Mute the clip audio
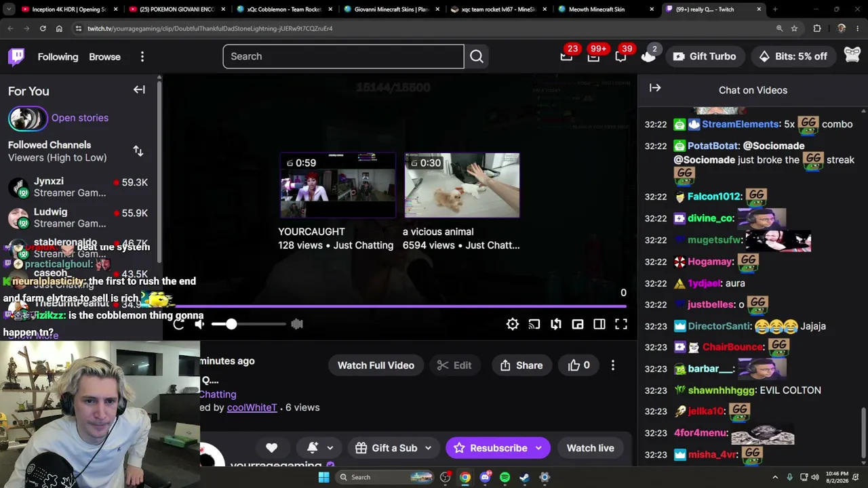Screen dimensions: 868x488 click(x=199, y=324)
